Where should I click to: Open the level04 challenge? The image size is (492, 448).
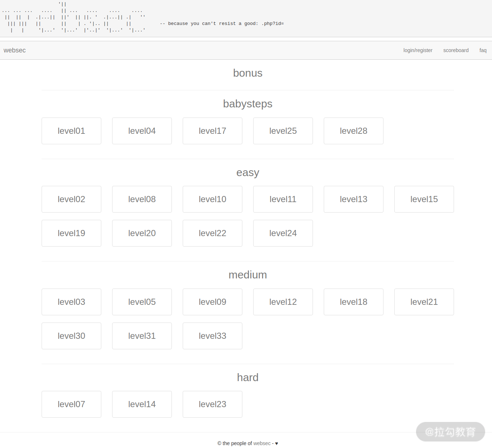142,131
